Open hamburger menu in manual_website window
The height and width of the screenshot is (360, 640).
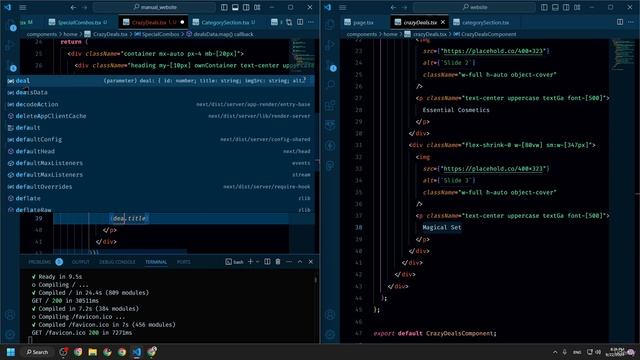23,7
